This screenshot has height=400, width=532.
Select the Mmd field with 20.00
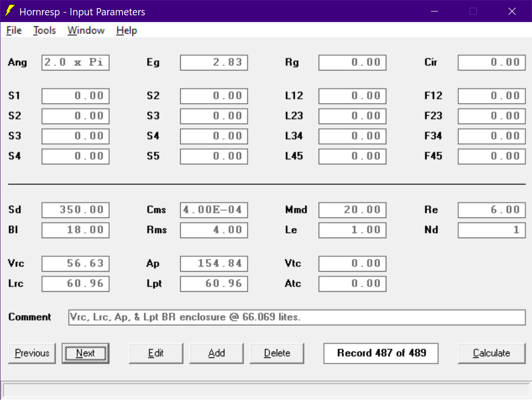point(352,210)
